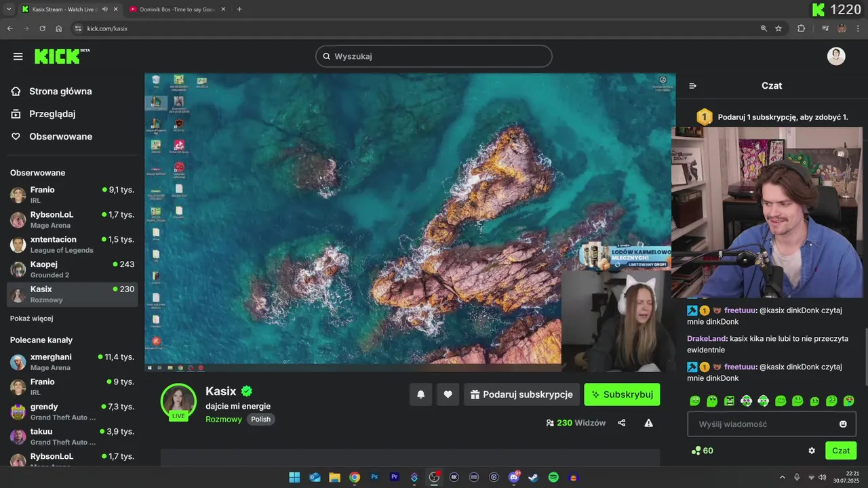The image size is (868, 488).
Task: Open Discord from taskbar
Action: (514, 477)
